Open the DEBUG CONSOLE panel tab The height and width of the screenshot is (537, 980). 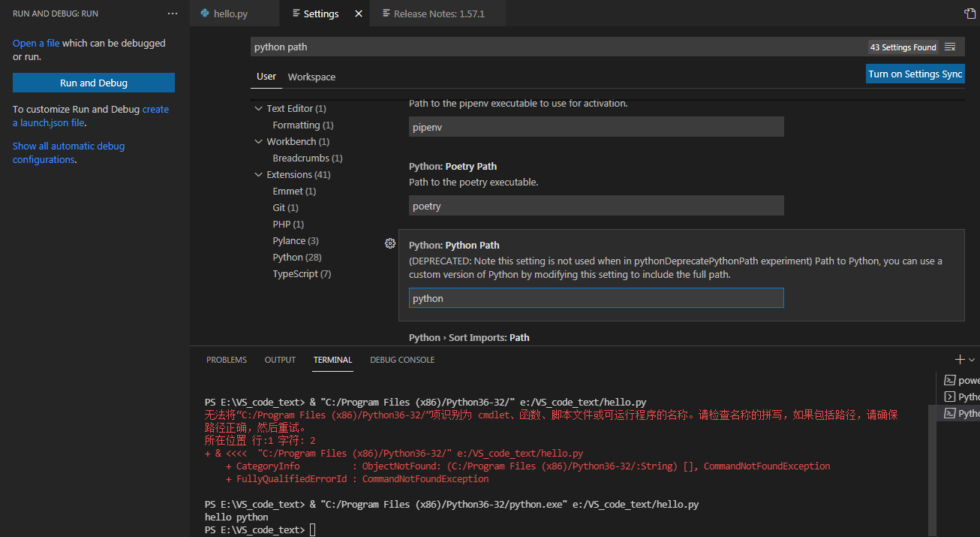coord(402,360)
